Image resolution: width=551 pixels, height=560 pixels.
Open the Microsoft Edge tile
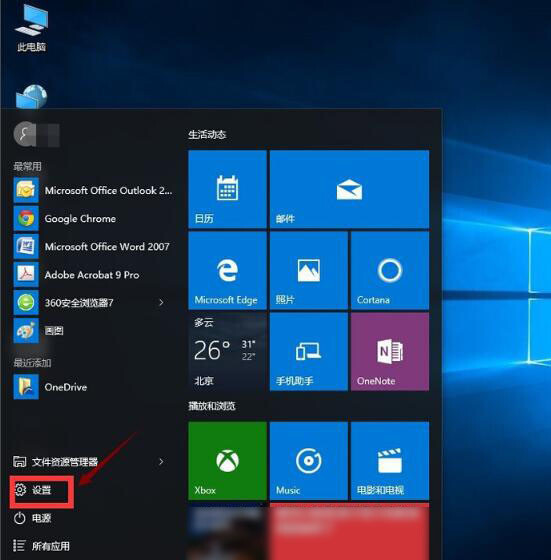pyautogui.click(x=227, y=270)
